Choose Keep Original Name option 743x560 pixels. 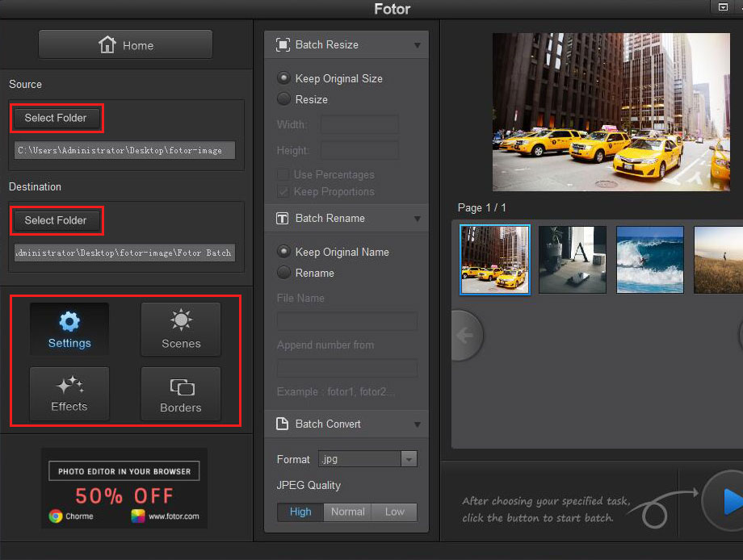pos(283,252)
